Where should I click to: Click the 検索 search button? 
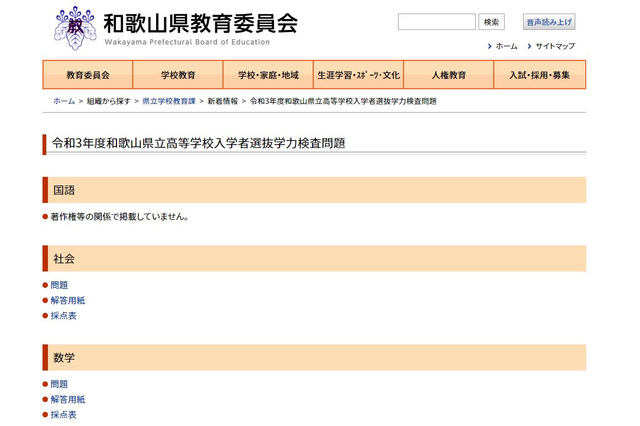tap(491, 22)
